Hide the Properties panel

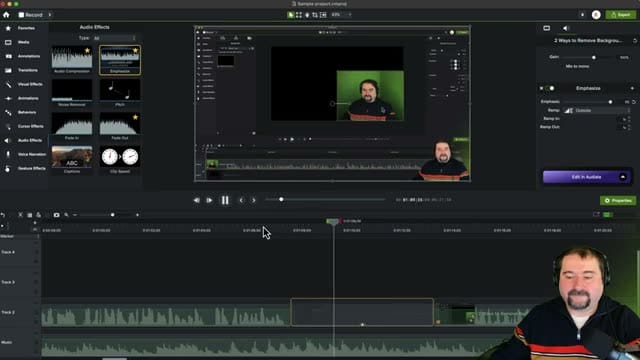click(x=618, y=200)
